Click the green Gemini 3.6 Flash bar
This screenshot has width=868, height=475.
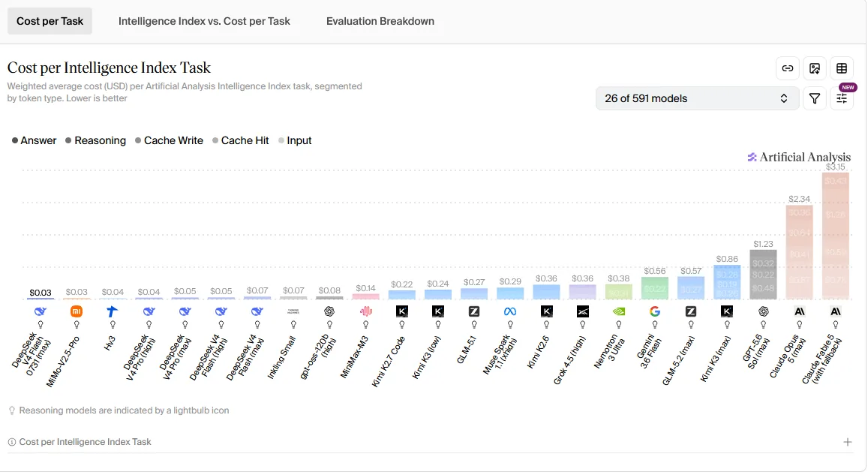[x=655, y=288]
